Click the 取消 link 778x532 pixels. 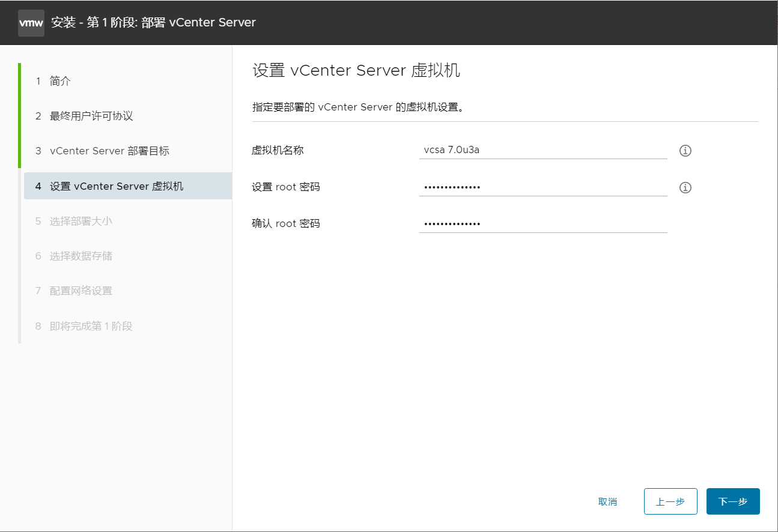tap(609, 501)
